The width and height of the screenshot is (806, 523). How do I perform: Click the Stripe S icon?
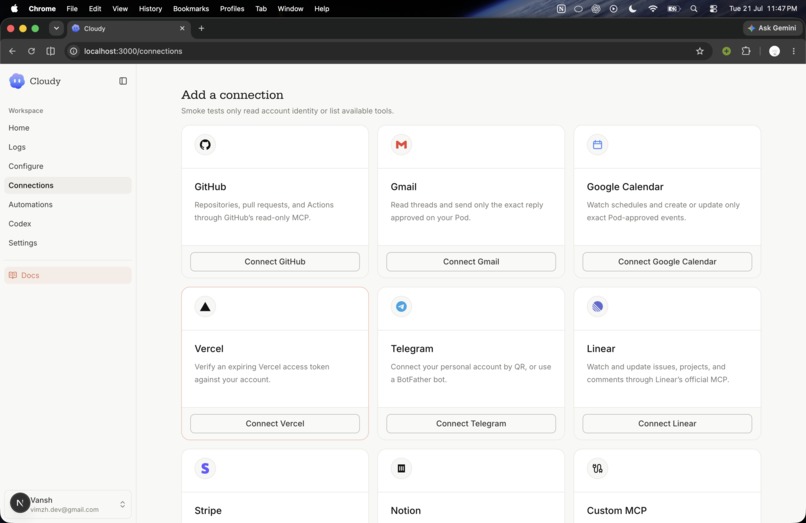point(205,468)
